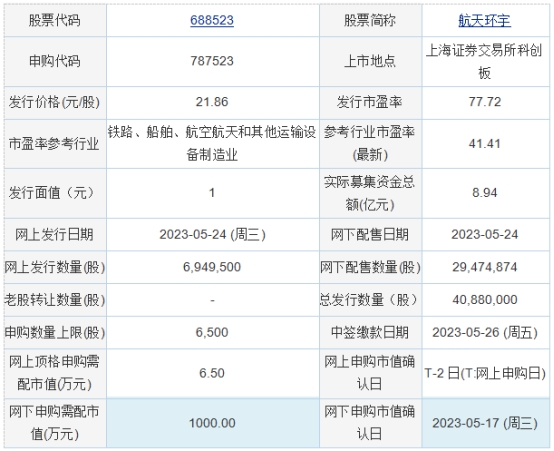
Task: Click the issue price 21.86 value
Action: pyautogui.click(x=212, y=102)
